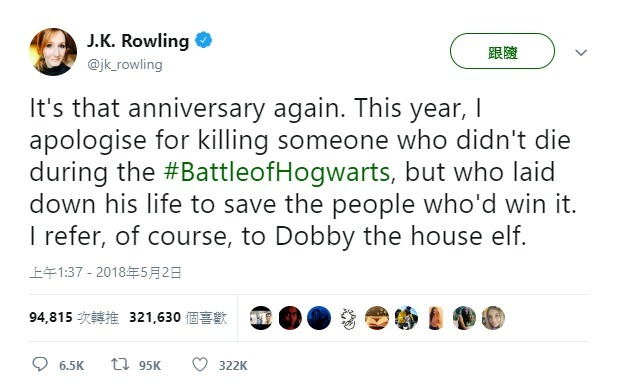Click the first liker avatar thumbnail
Viewport: 625px width, 390px height.
point(261,318)
